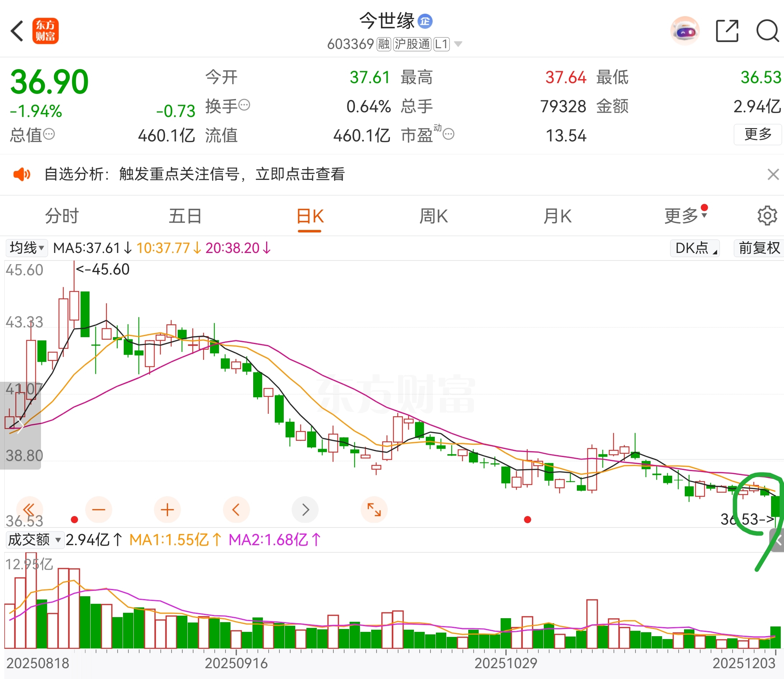Move chart right one step
This screenshot has height=679, width=784.
(305, 510)
